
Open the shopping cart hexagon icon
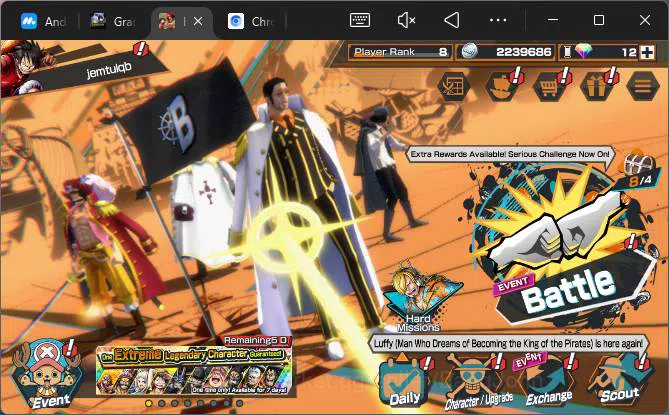point(550,86)
